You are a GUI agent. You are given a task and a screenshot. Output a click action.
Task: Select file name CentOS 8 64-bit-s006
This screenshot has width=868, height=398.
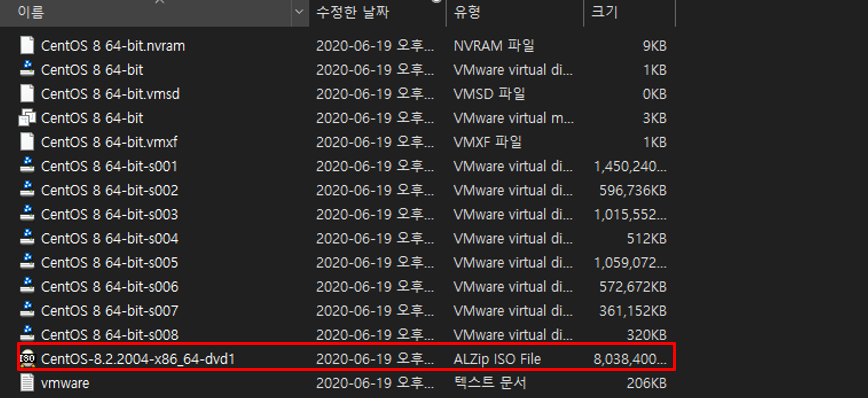click(110, 287)
